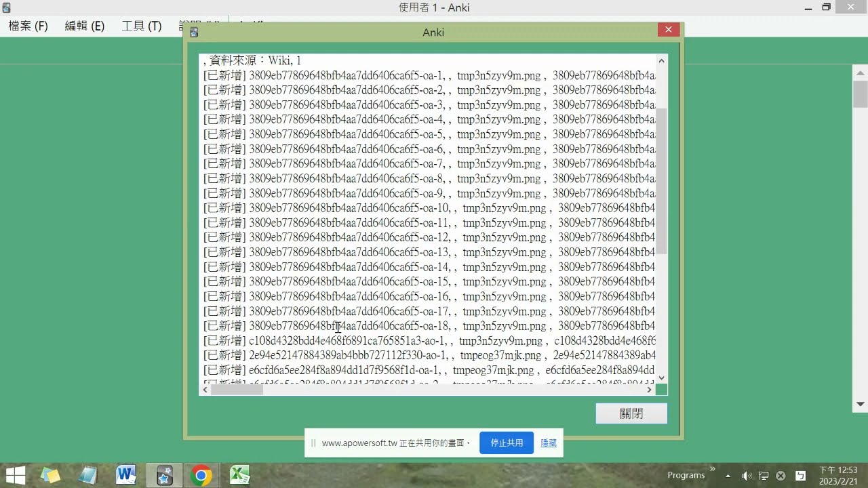Restore down the Anki main window

(x=826, y=7)
